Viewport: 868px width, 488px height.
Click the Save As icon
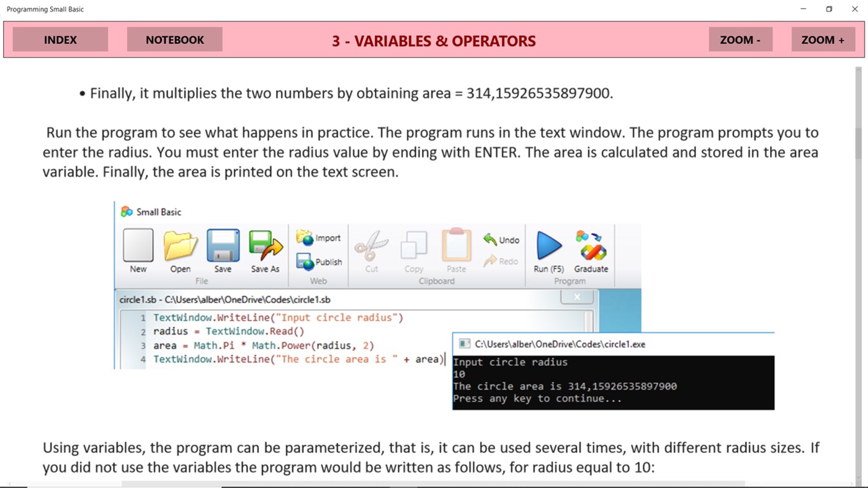(x=266, y=246)
